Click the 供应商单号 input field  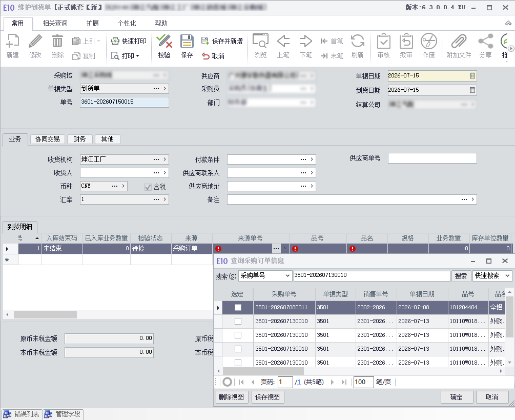[432, 158]
